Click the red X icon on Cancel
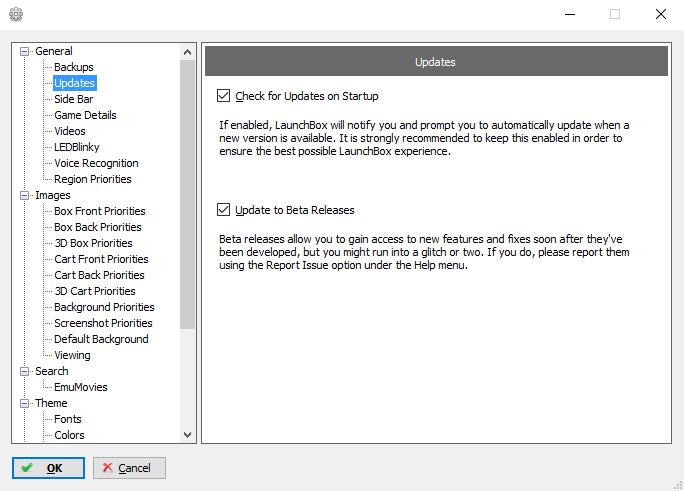The image size is (684, 491). coord(107,467)
